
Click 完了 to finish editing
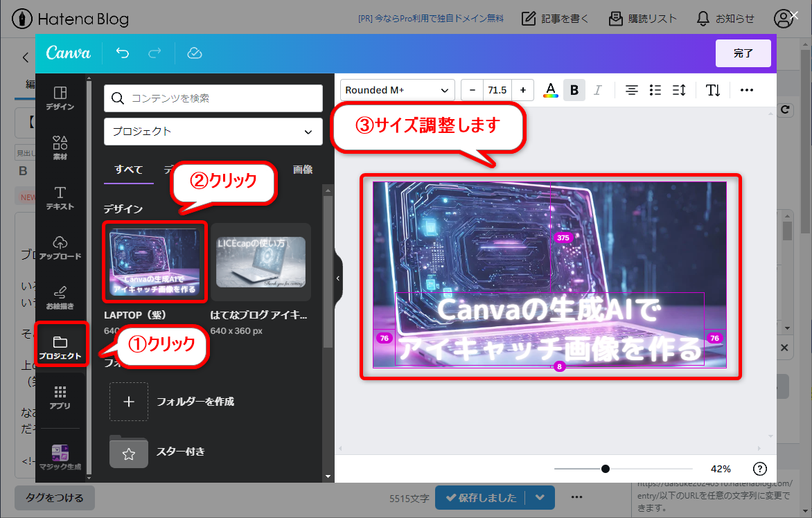(743, 53)
